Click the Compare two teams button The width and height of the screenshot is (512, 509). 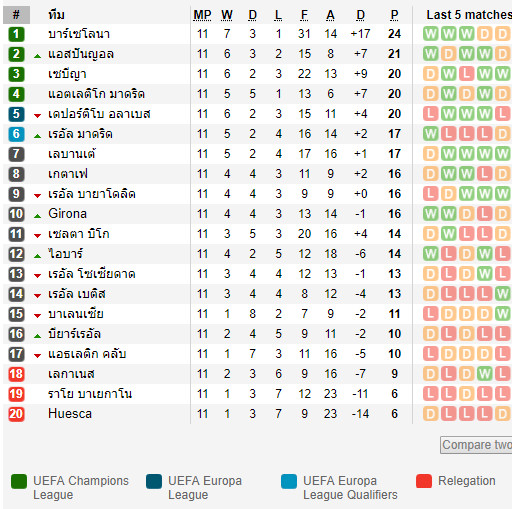tap(476, 445)
